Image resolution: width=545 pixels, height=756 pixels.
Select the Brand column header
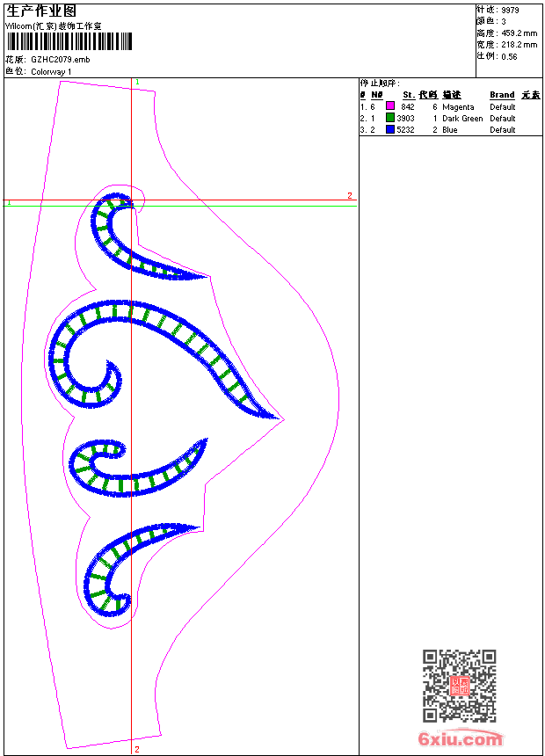point(502,95)
